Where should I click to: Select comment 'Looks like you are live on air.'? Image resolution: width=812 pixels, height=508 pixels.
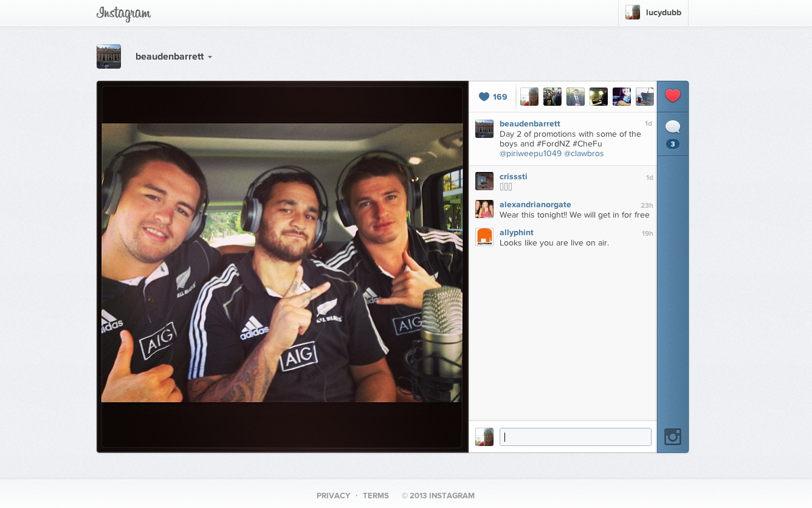(x=554, y=242)
